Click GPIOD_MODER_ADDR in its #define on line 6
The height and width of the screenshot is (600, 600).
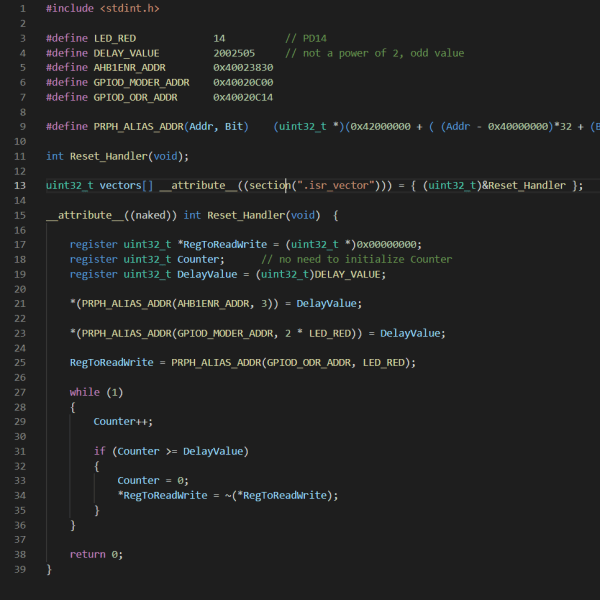tap(142, 83)
